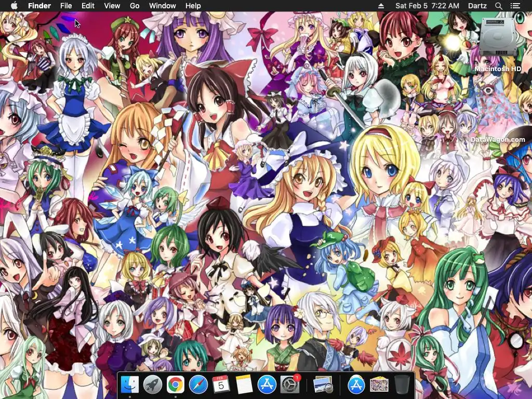
Task: Select Macintosh HD drive on desktop
Action: click(498, 37)
